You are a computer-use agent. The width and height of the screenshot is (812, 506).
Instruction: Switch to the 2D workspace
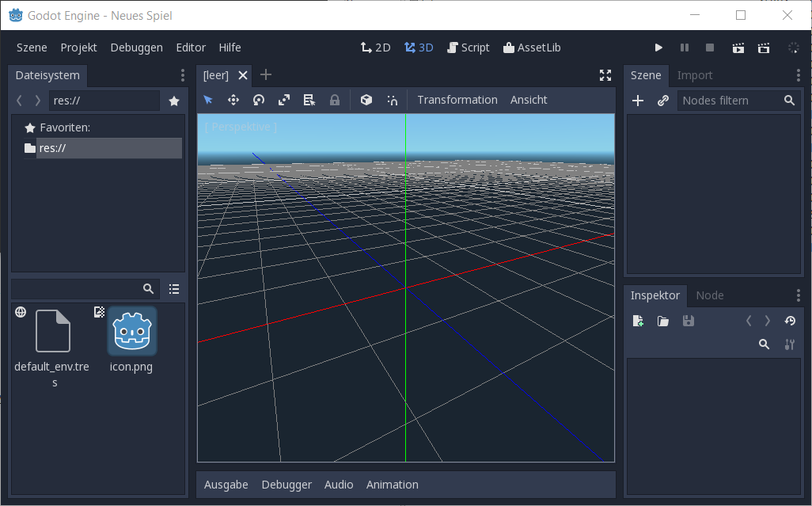coord(375,48)
